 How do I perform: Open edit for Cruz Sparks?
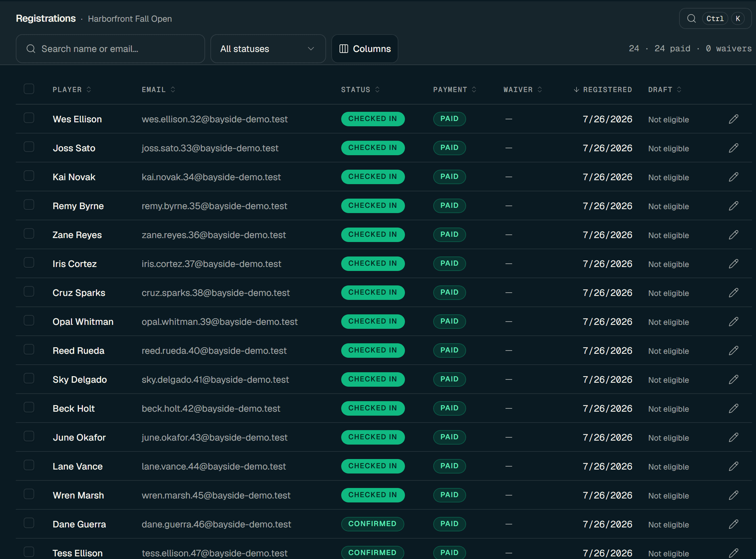pos(733,293)
